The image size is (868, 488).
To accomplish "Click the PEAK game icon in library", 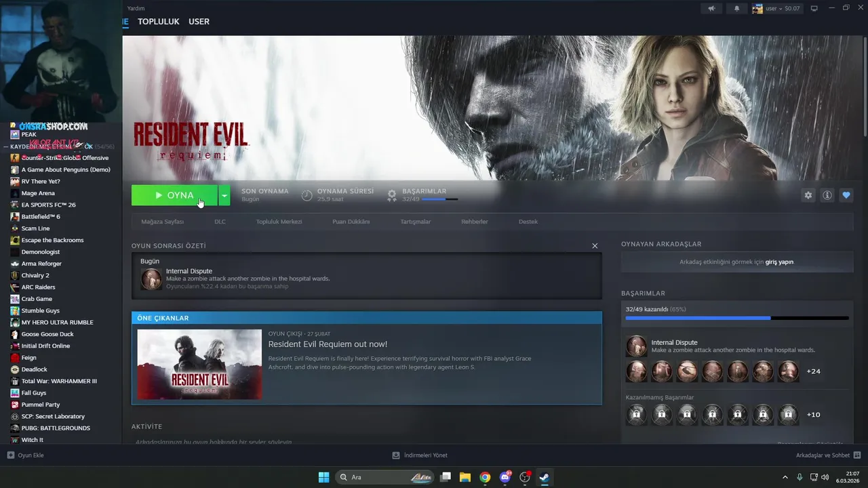I will pyautogui.click(x=15, y=134).
